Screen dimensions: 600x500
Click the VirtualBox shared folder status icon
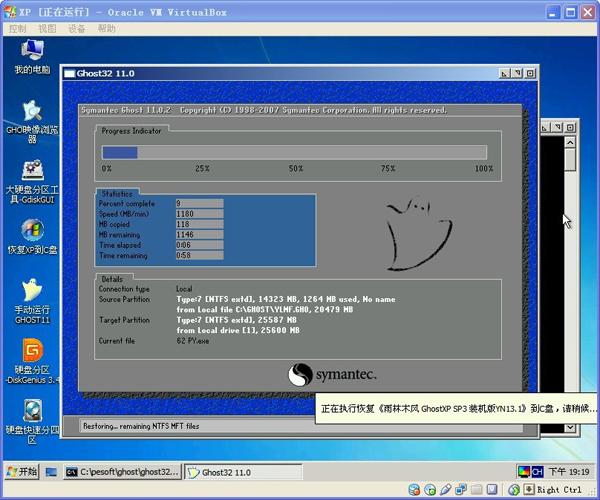[476, 490]
